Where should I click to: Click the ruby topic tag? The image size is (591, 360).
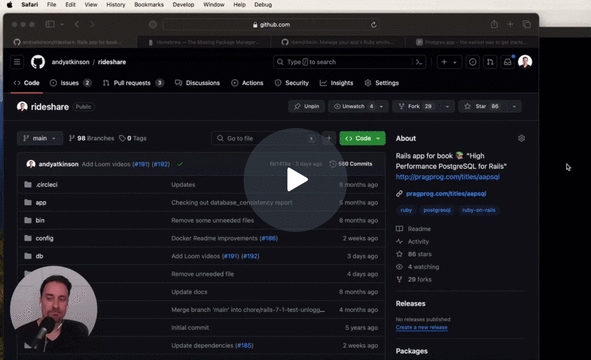(406, 210)
